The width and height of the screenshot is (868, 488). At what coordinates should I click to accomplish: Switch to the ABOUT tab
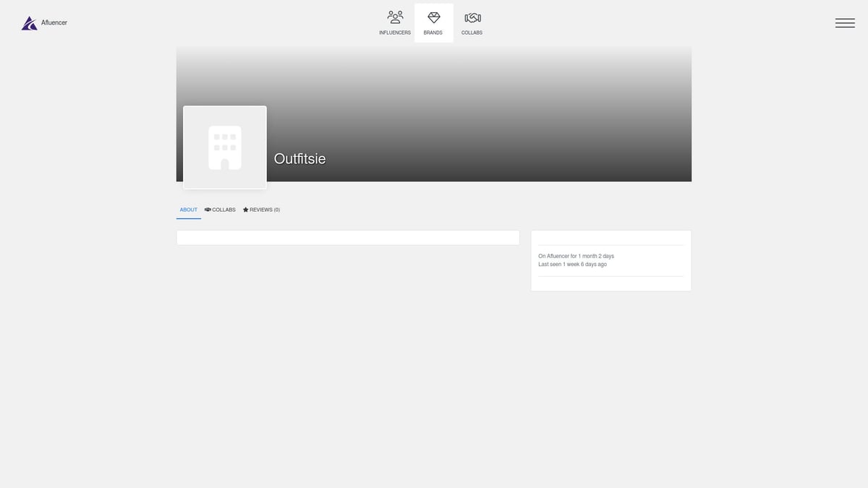(x=189, y=210)
